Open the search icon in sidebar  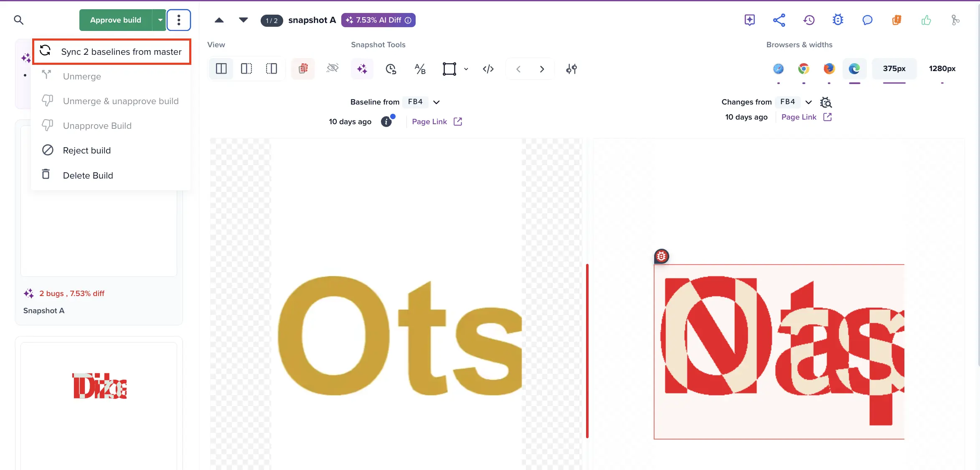coord(18,20)
